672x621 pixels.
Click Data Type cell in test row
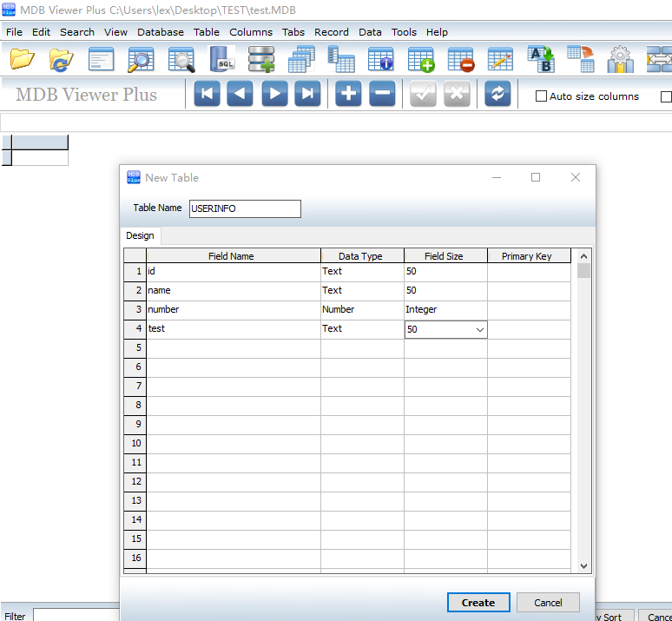tap(362, 328)
